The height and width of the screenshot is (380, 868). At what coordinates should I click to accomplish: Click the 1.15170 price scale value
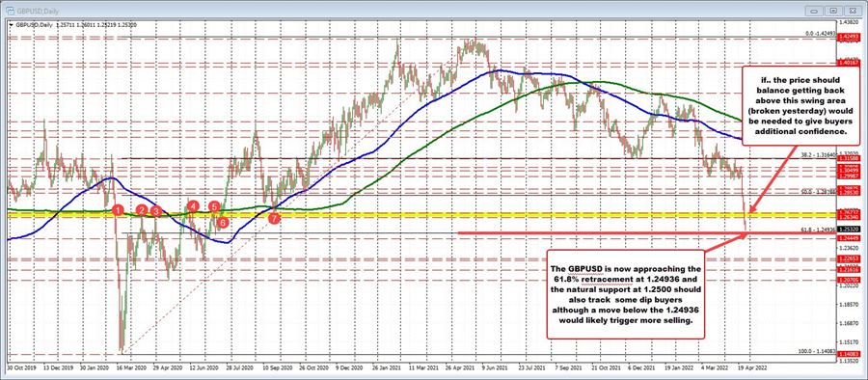point(848,341)
